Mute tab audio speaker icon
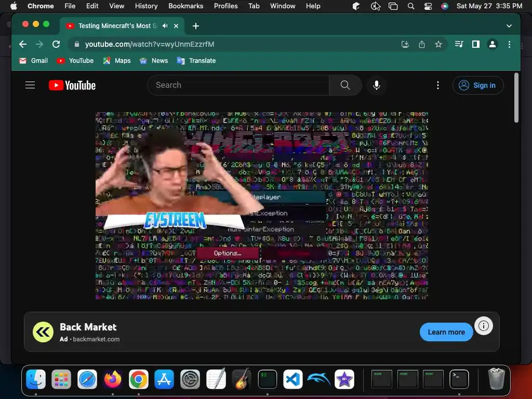 (x=165, y=26)
